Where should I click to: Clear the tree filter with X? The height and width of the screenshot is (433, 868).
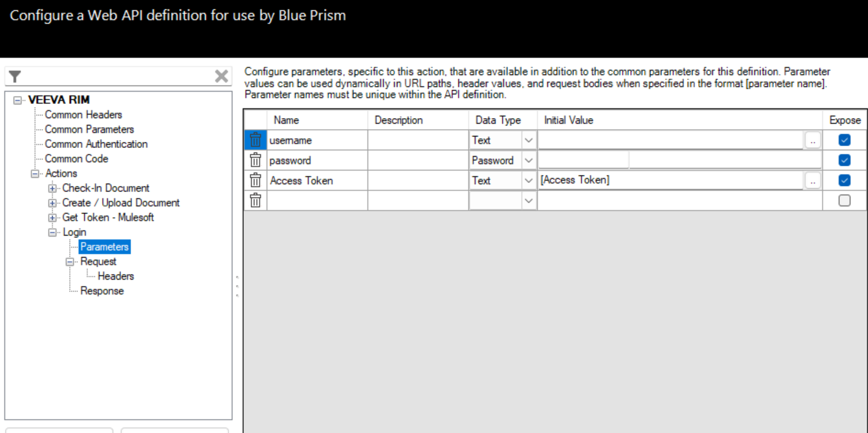[221, 76]
